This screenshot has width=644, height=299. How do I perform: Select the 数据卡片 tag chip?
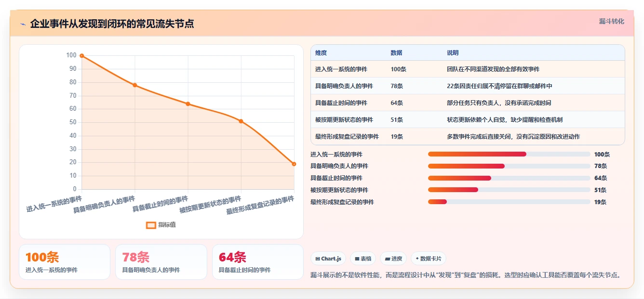[x=429, y=259]
